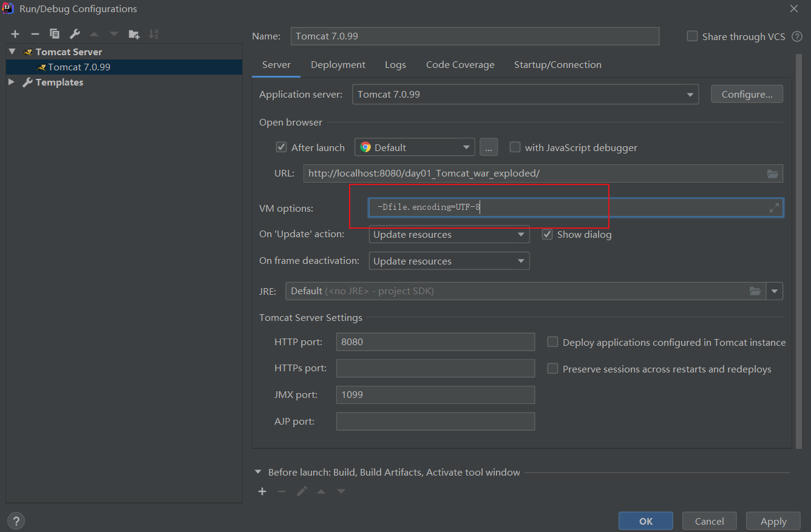Click HTTPs port field
The image size is (811, 532).
pos(435,368)
